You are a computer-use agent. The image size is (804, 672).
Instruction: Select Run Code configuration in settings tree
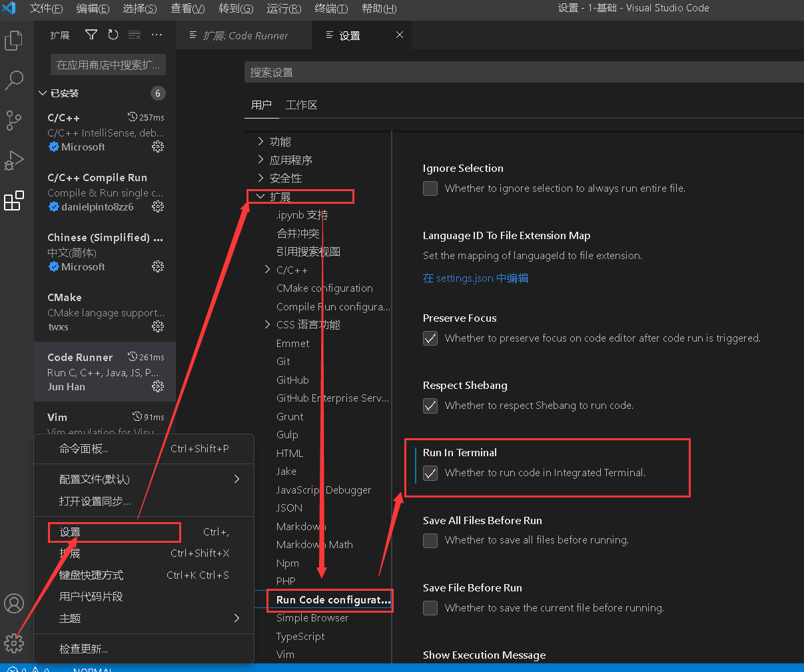tap(333, 599)
